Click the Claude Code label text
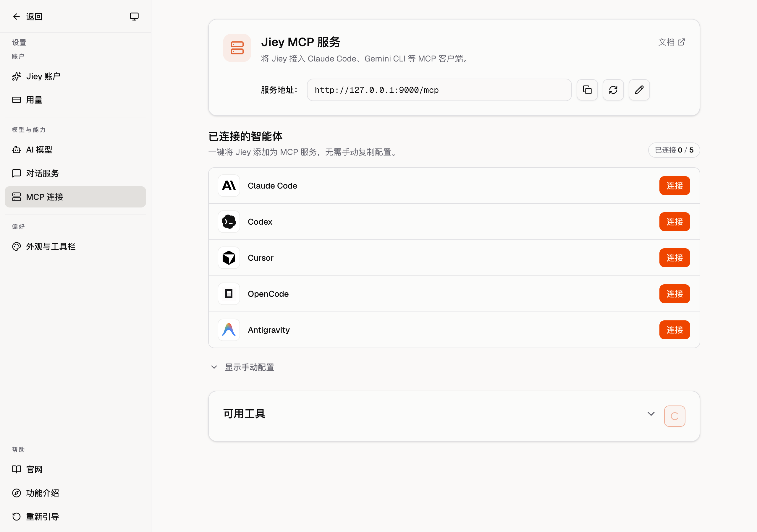Image resolution: width=757 pixels, height=532 pixels. [272, 186]
